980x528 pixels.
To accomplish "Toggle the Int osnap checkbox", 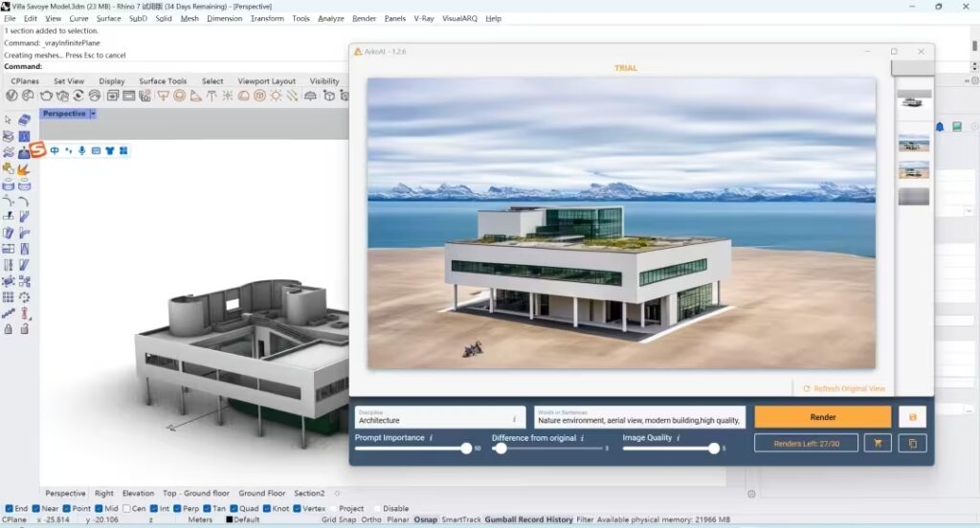I will 154,509.
